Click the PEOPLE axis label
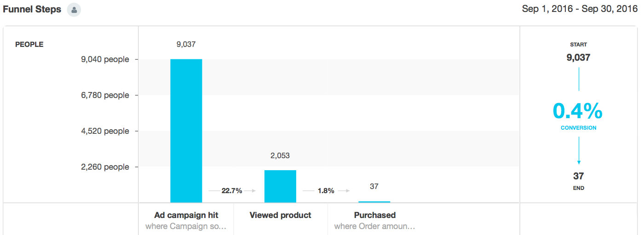The width and height of the screenshot is (644, 235). 29,45
